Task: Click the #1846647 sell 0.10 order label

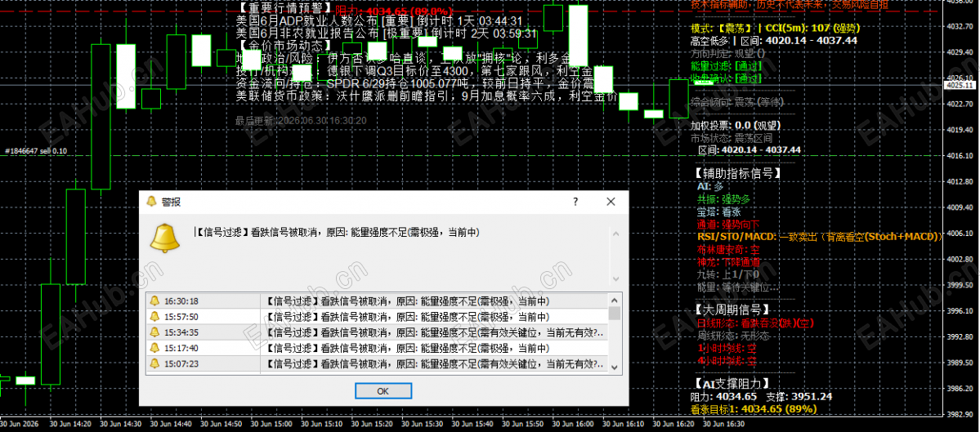Action: 36,151
